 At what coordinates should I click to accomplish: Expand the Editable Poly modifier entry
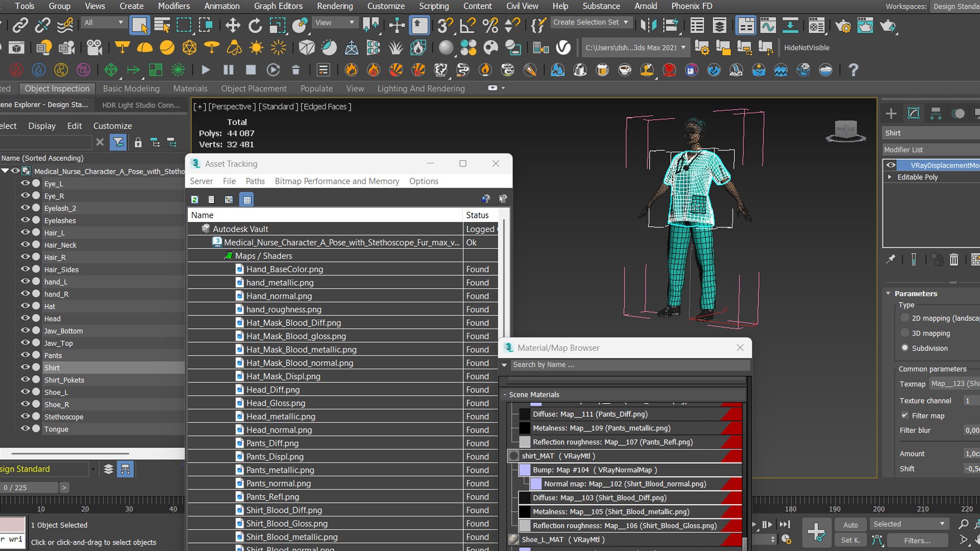[890, 177]
